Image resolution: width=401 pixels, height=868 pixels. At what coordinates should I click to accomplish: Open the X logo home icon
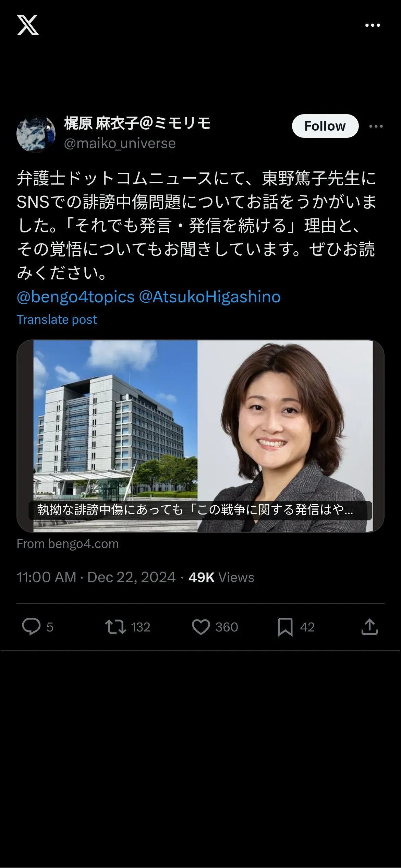pos(28,25)
